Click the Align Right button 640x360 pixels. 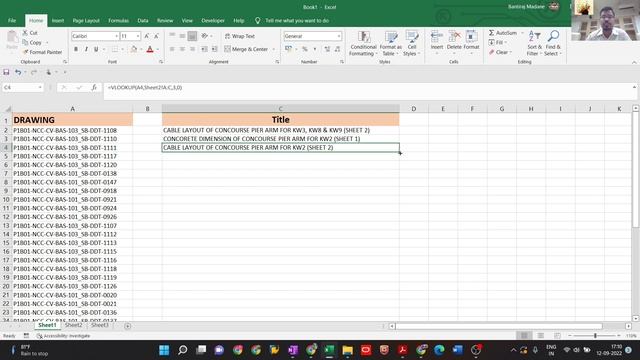tap(192, 49)
